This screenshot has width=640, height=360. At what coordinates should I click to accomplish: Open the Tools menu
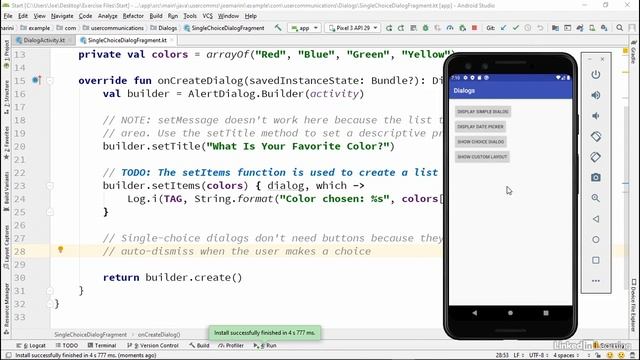tap(190, 16)
